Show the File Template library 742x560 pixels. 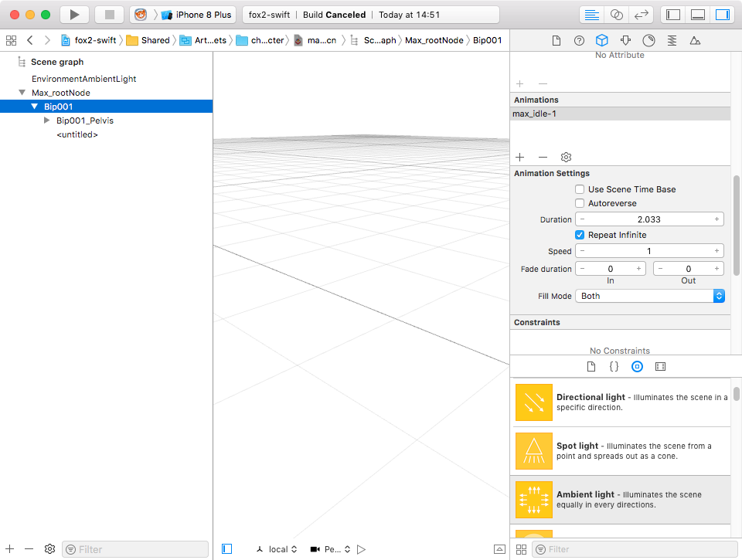(x=591, y=367)
